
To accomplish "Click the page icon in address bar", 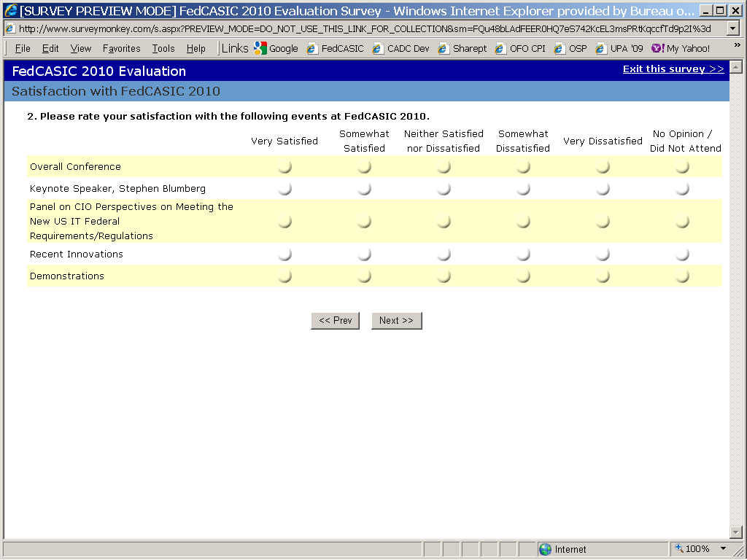I will (x=9, y=29).
